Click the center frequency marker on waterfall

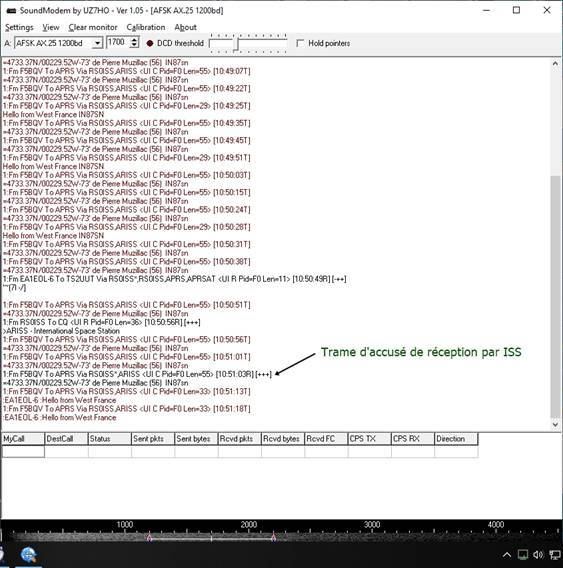212,538
